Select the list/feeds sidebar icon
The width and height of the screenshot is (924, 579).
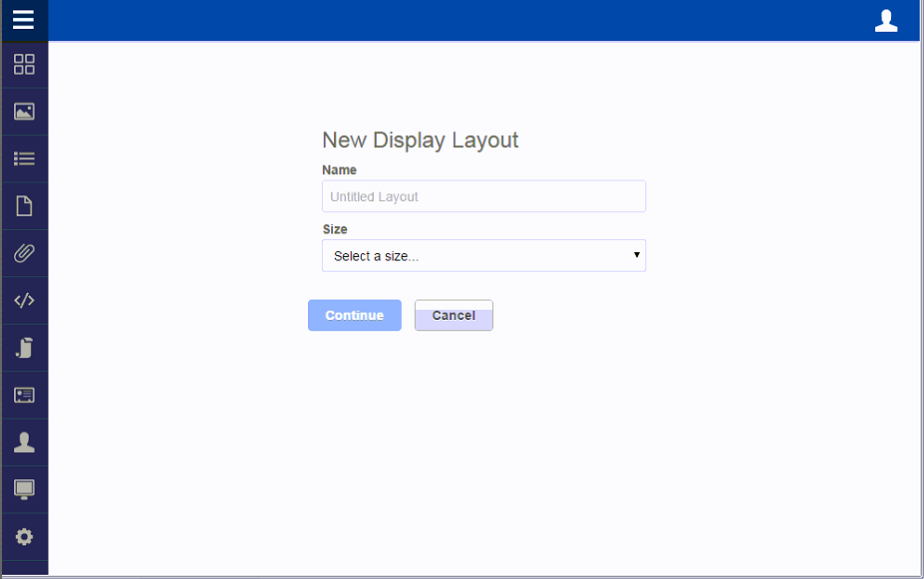24,158
